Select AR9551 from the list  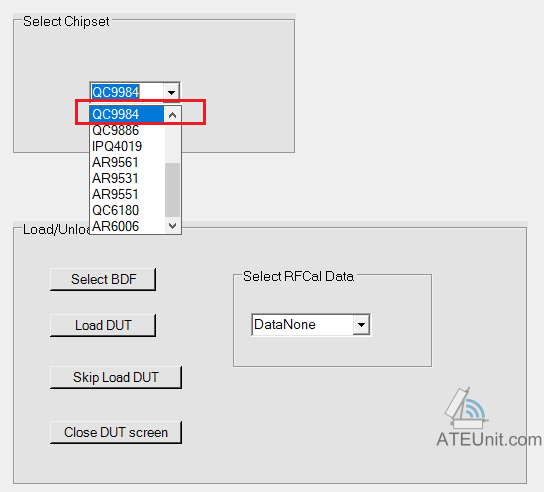click(127, 194)
